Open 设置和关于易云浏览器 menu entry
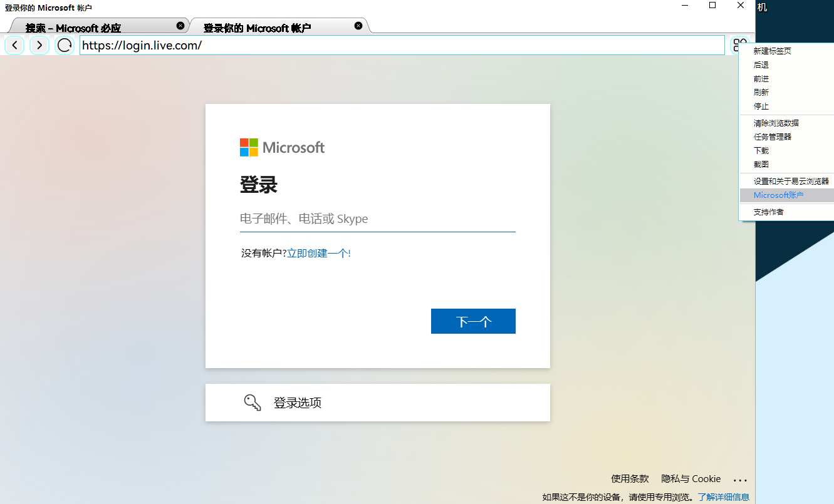The image size is (834, 504). (x=786, y=182)
